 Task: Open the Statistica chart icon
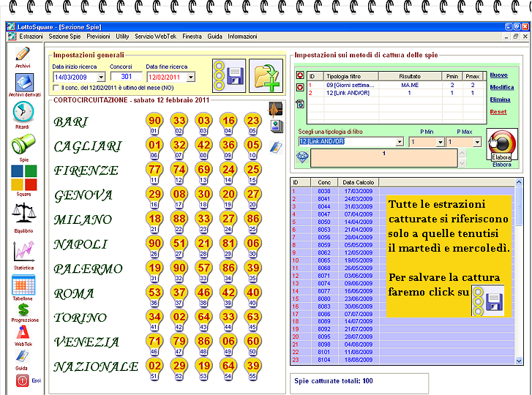click(23, 251)
